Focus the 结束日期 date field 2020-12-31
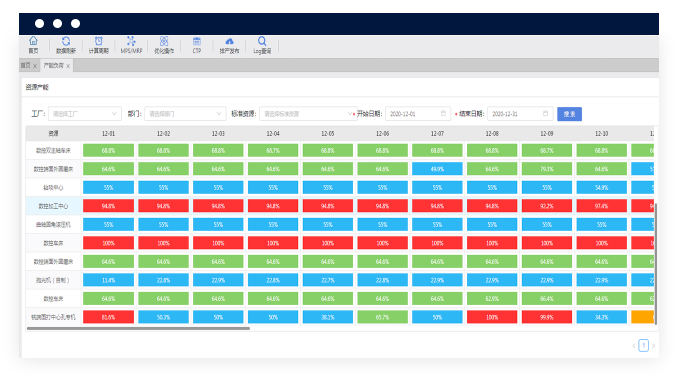 click(520, 114)
